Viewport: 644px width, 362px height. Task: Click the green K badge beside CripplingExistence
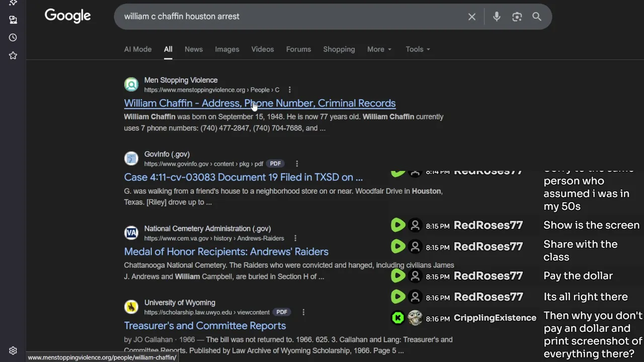(398, 318)
